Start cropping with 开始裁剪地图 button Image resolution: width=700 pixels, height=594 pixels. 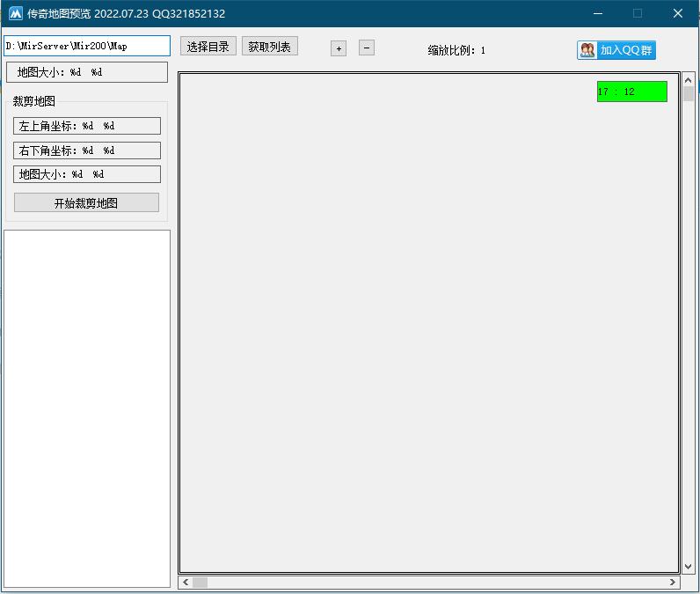pos(86,202)
